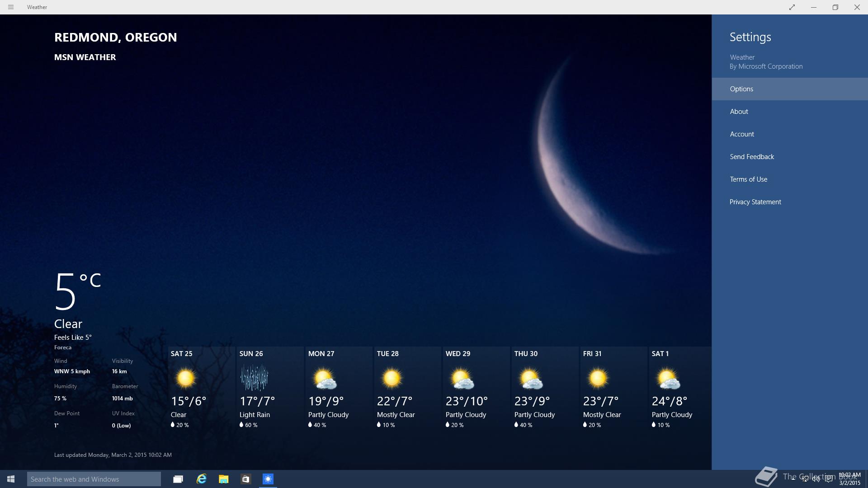Launch Internet Explorer from the taskbar
The image size is (868, 488).
[201, 479]
